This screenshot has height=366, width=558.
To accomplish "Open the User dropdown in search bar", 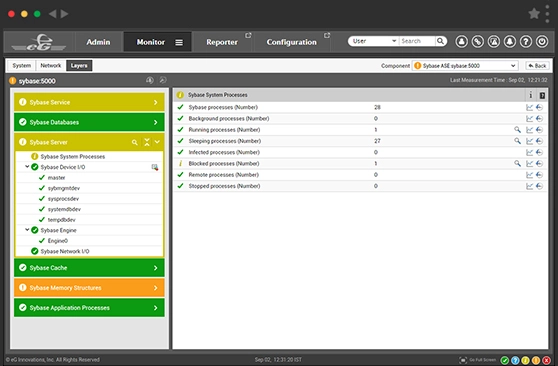I will [373, 41].
